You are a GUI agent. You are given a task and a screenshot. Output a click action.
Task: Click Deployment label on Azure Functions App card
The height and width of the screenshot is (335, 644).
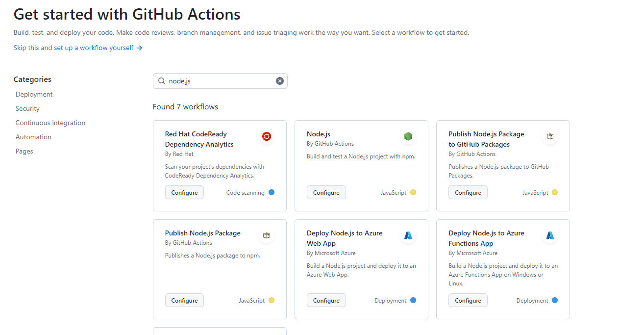[x=532, y=301]
